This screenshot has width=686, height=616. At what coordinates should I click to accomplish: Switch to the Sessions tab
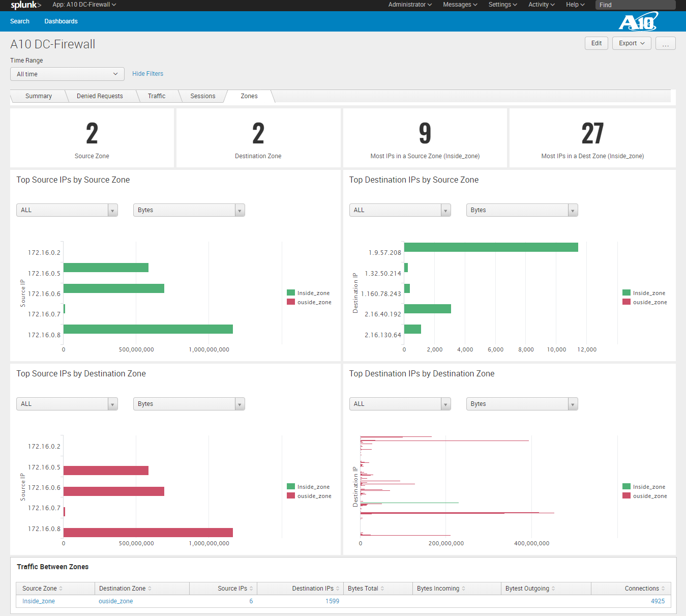[203, 96]
